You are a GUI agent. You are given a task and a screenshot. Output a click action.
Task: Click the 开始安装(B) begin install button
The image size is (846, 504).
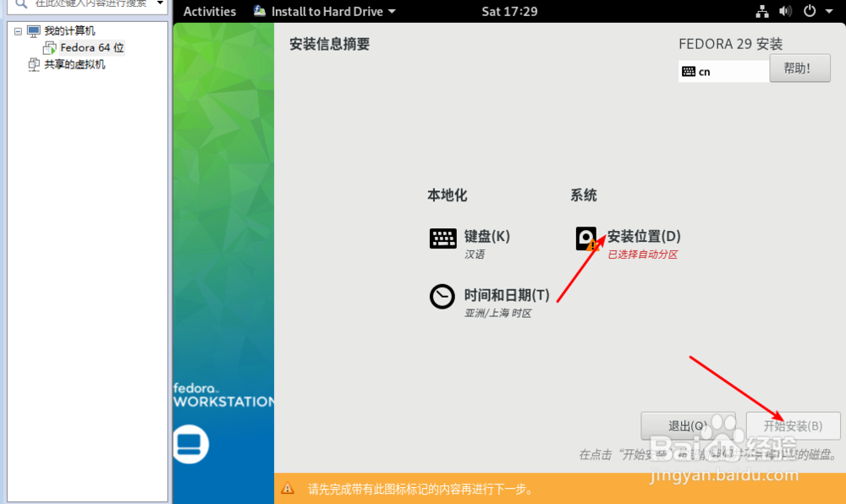(x=793, y=426)
